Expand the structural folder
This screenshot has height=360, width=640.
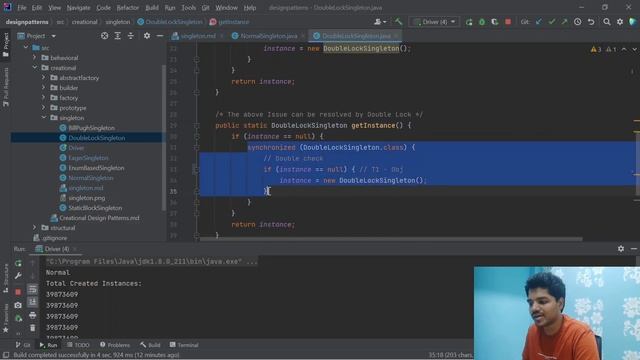pyautogui.click(x=35, y=228)
